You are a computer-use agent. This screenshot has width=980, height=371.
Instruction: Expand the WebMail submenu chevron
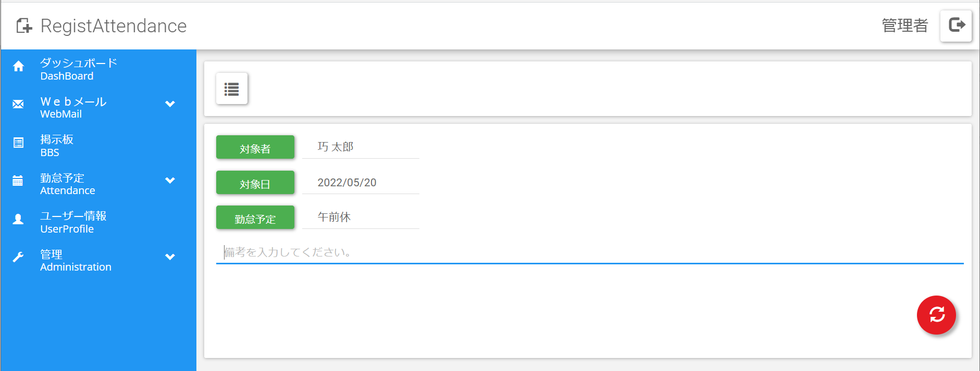pos(170,104)
